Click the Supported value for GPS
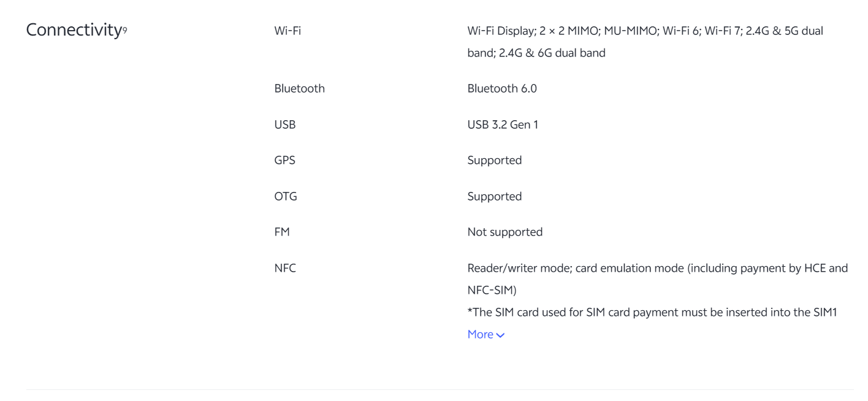The image size is (868, 401). tap(494, 161)
